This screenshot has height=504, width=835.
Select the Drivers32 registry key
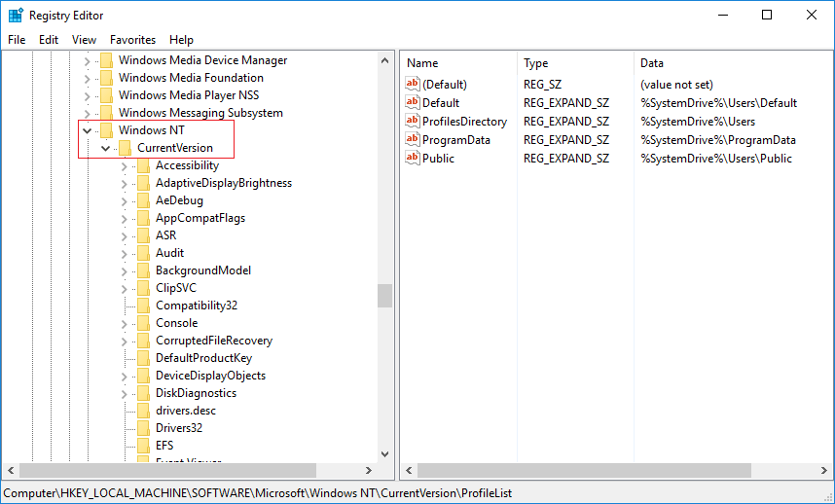179,428
